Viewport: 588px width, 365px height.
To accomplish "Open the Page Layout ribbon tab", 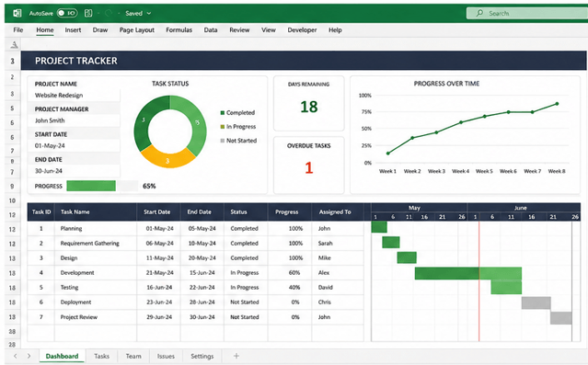I will 137,30.
